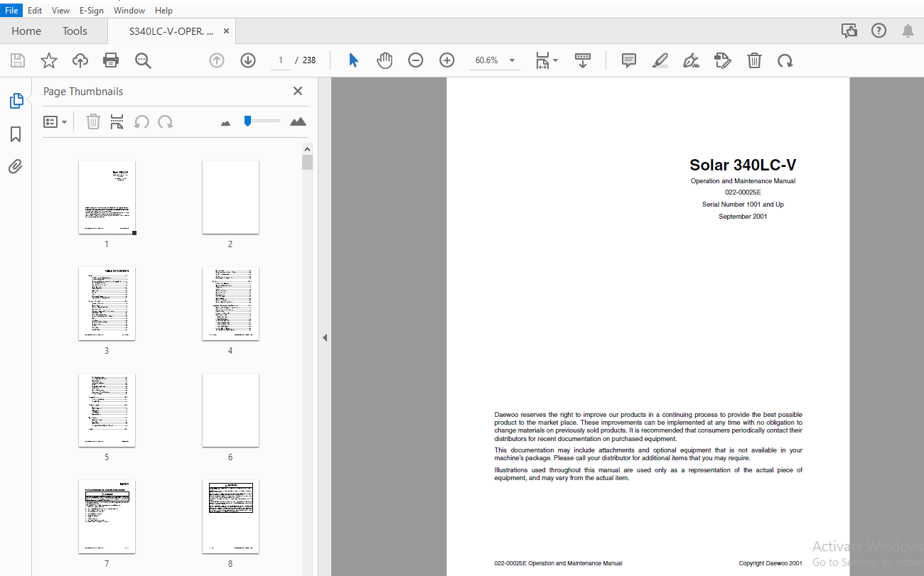The height and width of the screenshot is (576, 924).
Task: Select page 7 Safety thumbnail
Action: click(107, 516)
